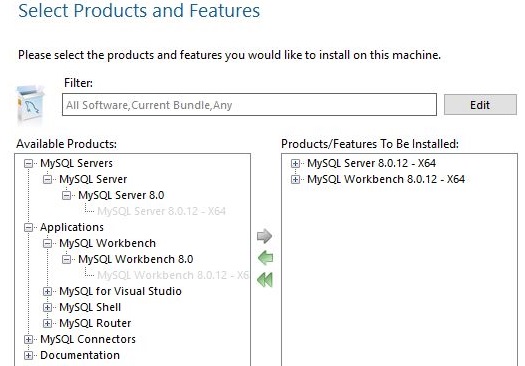Select the Applications tree item
This screenshot has width=525, height=366.
point(72,227)
